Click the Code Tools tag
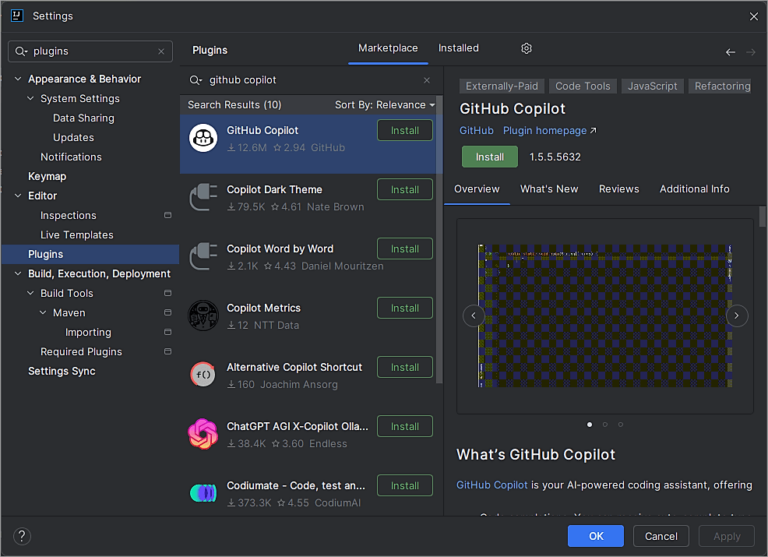768x557 pixels. 582,86
